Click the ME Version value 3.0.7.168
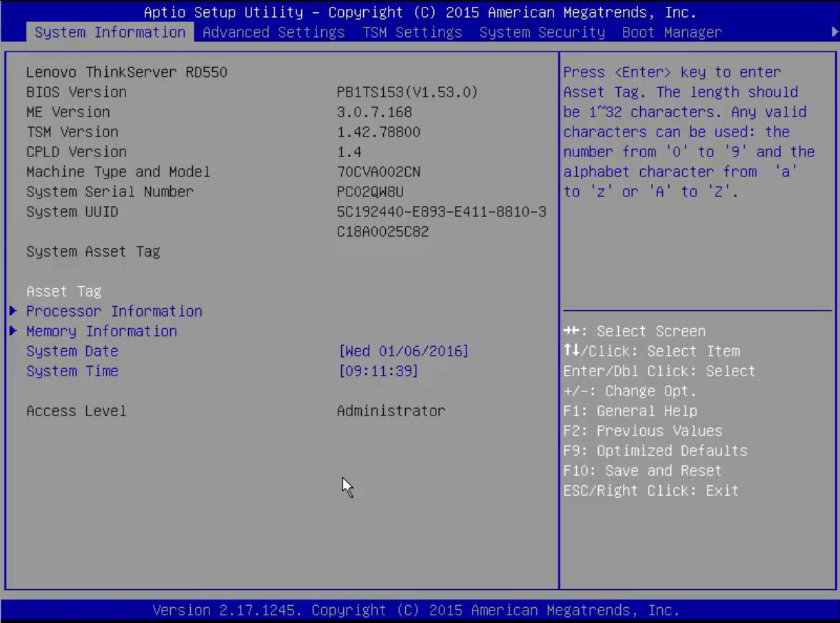This screenshot has height=623, width=840. pyautogui.click(x=374, y=112)
